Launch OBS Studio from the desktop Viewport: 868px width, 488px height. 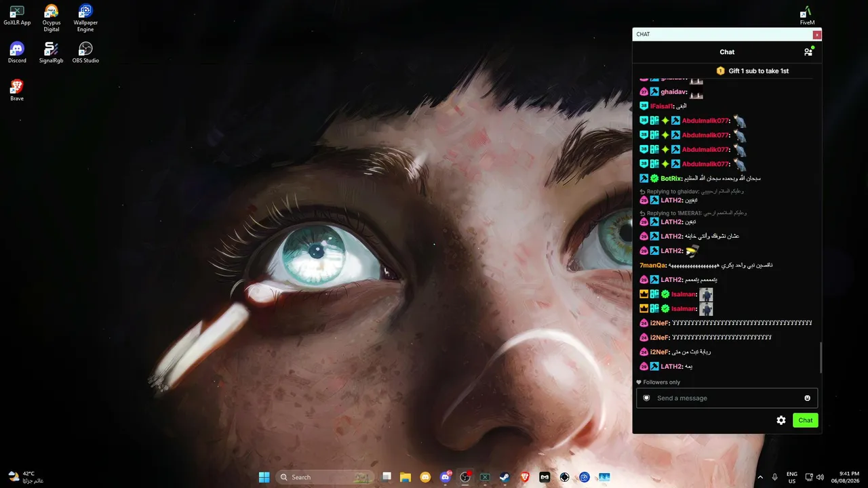click(x=85, y=53)
